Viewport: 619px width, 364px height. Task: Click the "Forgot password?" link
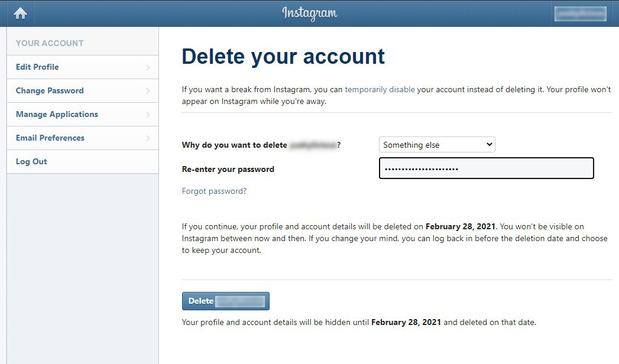[214, 191]
